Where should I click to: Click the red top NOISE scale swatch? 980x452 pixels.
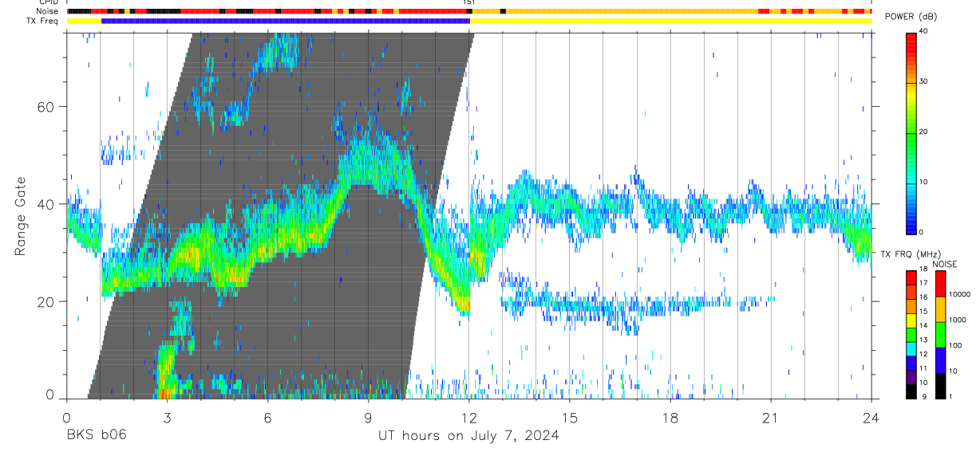tap(940, 284)
